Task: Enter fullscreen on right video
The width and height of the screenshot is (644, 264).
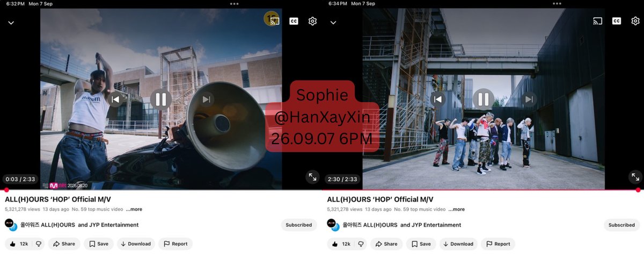Action: (x=635, y=176)
